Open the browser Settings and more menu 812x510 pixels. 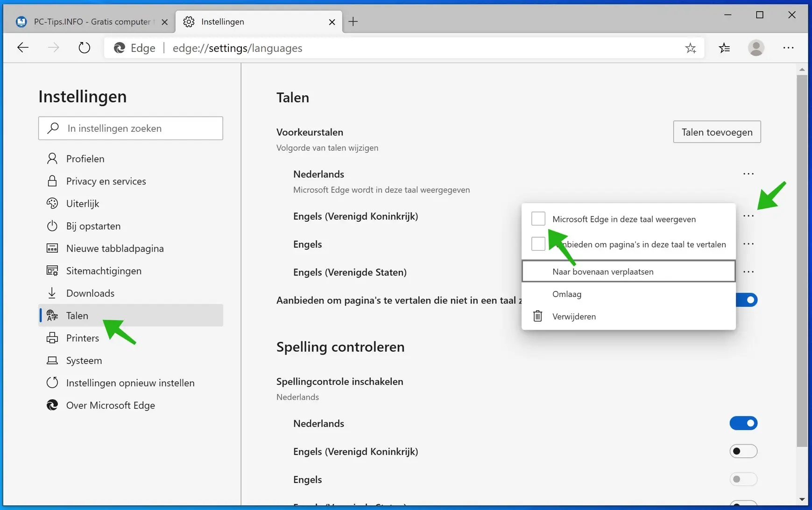pyautogui.click(x=788, y=48)
